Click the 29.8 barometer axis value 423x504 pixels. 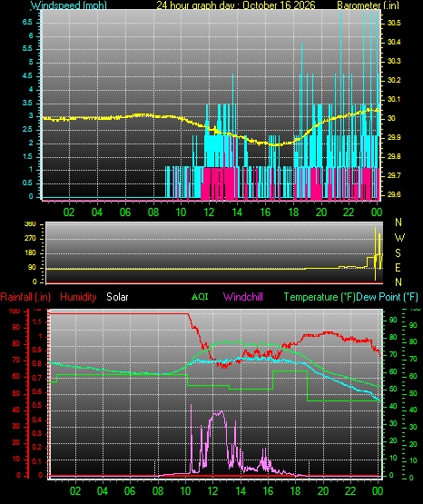click(394, 156)
